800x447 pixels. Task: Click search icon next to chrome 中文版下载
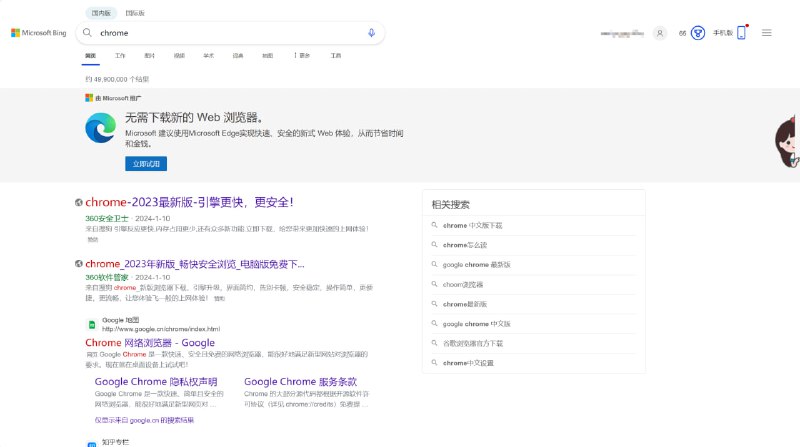click(x=434, y=225)
